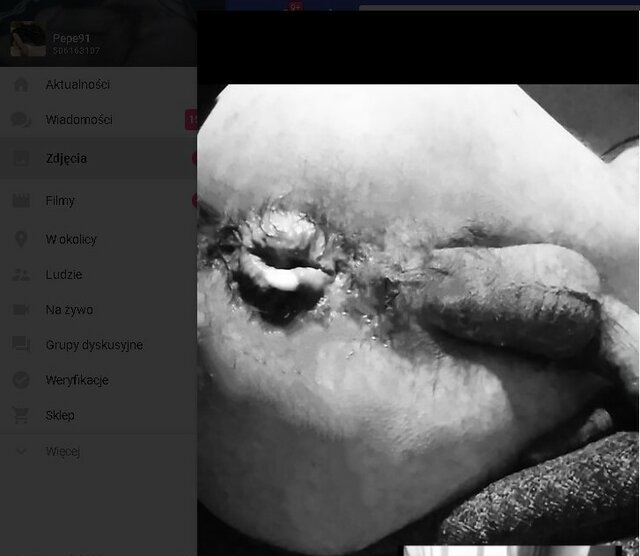Open the 9+ notification badge at top
The width and height of the screenshot is (640, 556).
(295, 6)
